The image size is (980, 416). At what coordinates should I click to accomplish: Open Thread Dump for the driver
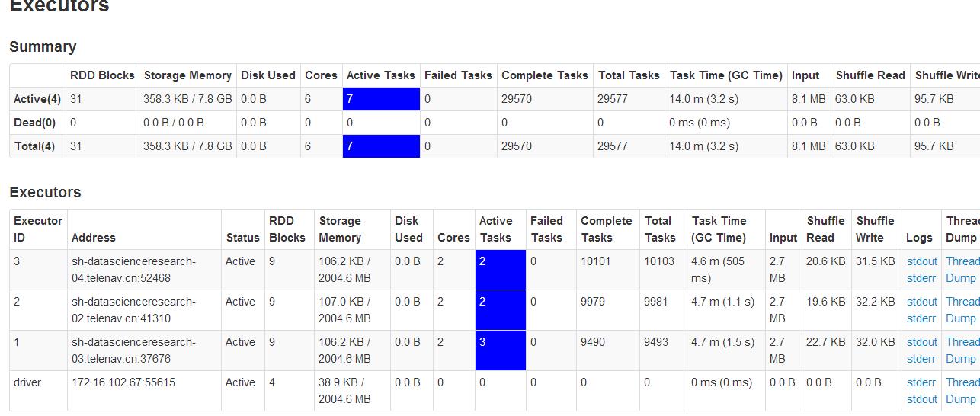coord(962,391)
